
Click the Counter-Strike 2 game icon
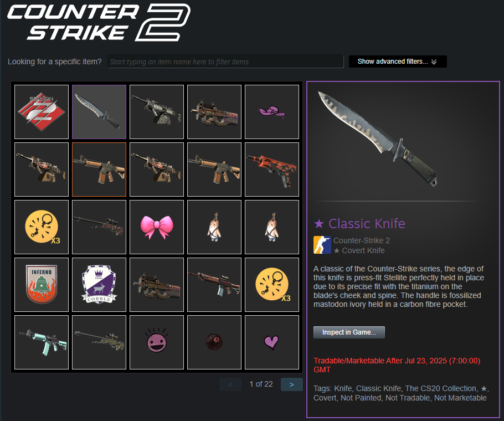tap(322, 245)
